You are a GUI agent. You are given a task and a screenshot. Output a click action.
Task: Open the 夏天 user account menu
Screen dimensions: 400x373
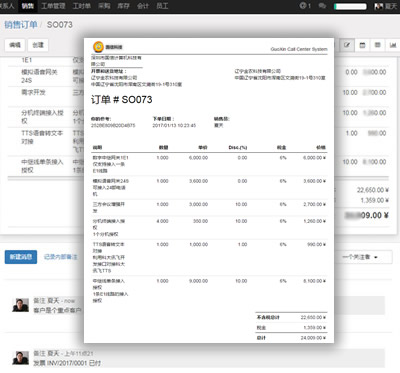tap(385, 6)
